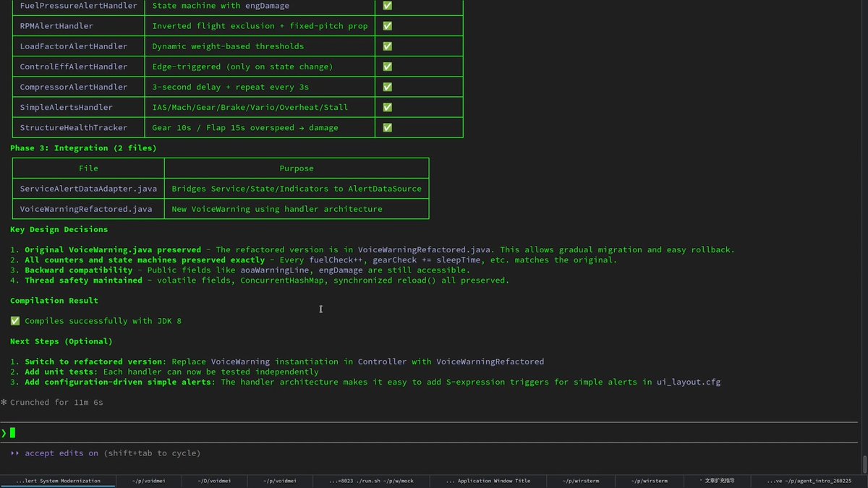This screenshot has width=868, height=488.
Task: Open the ~/D/voidmei terminal tab
Action: [214, 481]
